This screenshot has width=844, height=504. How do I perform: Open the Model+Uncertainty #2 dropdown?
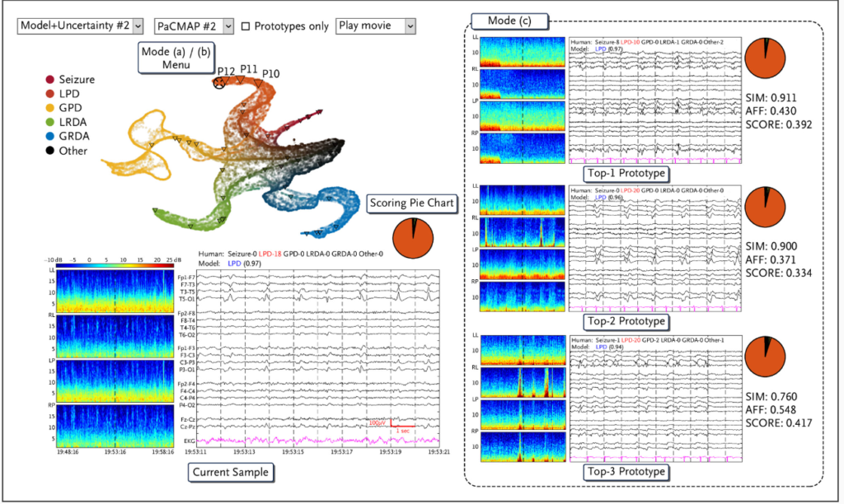pyautogui.click(x=80, y=26)
